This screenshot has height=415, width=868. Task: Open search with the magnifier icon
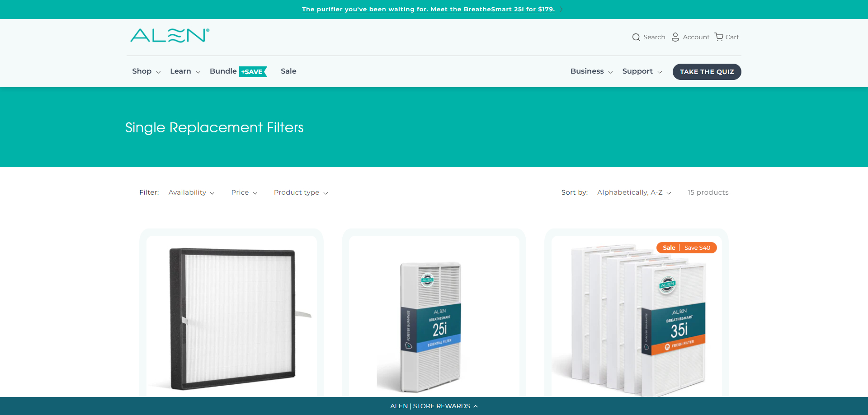[x=636, y=37]
